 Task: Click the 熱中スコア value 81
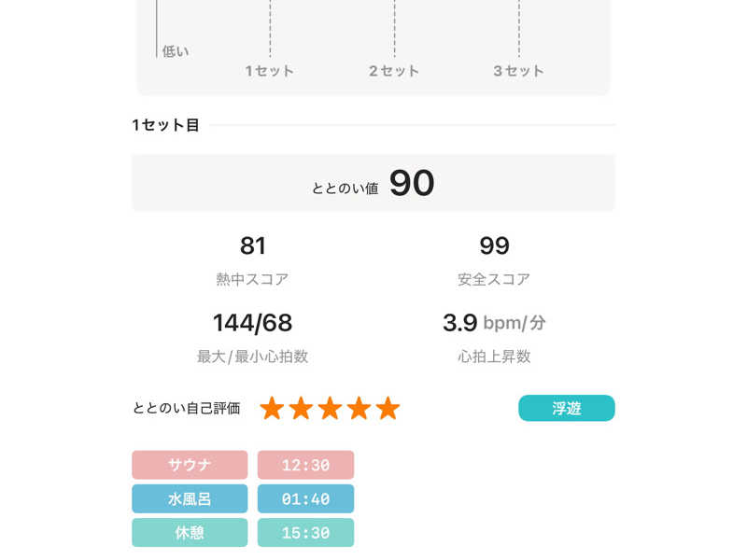coord(253,245)
